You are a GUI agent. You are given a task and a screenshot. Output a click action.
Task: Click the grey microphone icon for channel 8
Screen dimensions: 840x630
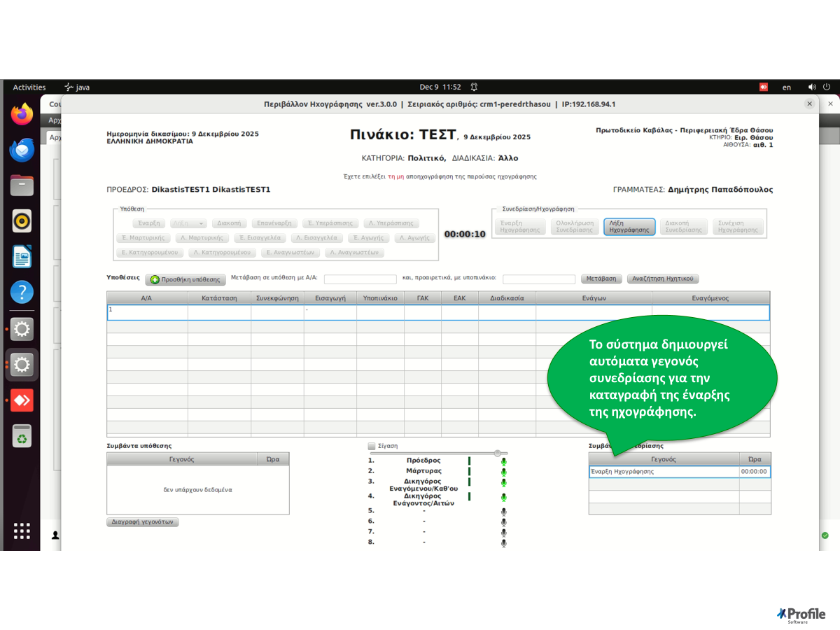[503, 542]
